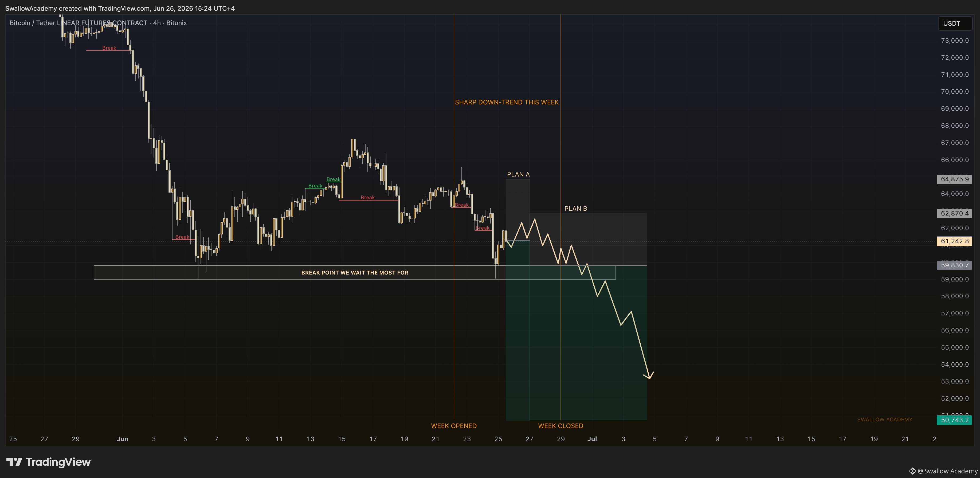Click the 73,000.0 price axis label
The image size is (980, 478).
955,41
